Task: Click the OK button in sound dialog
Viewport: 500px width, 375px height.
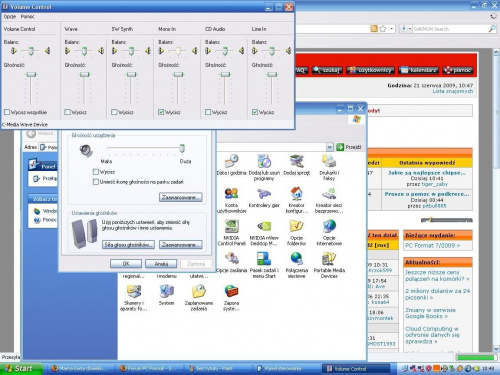Action: pyautogui.click(x=126, y=264)
